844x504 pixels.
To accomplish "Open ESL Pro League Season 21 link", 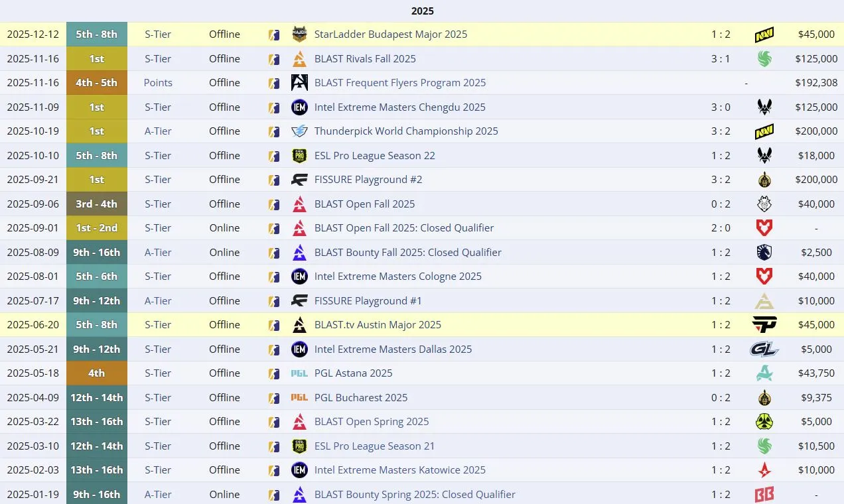I will pos(375,446).
